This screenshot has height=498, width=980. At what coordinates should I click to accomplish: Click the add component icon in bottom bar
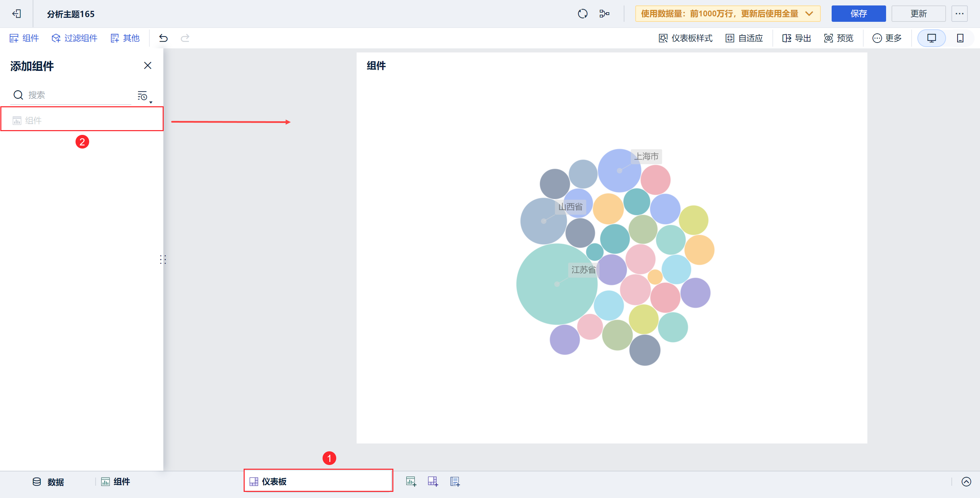[411, 482]
